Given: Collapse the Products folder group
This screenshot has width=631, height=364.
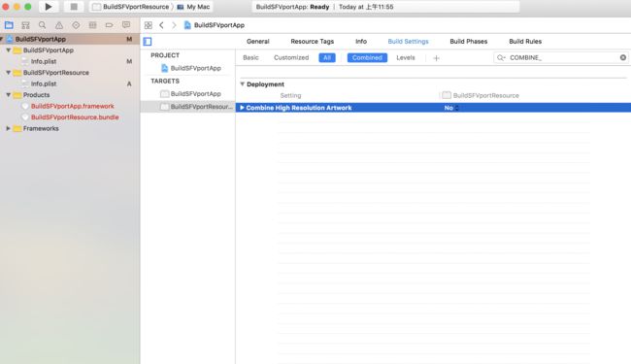Looking at the screenshot, I should click(x=8, y=95).
